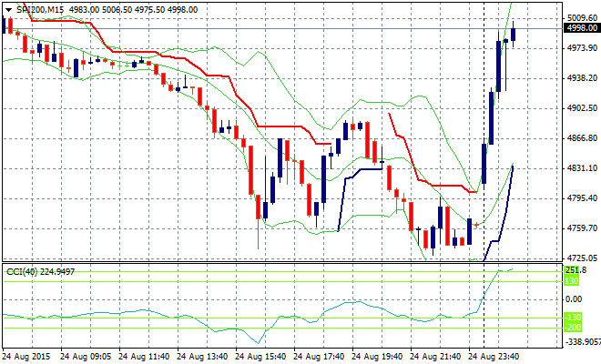Click the CCI 0.00 level label
The width and height of the screenshot is (601, 364).
point(574,299)
